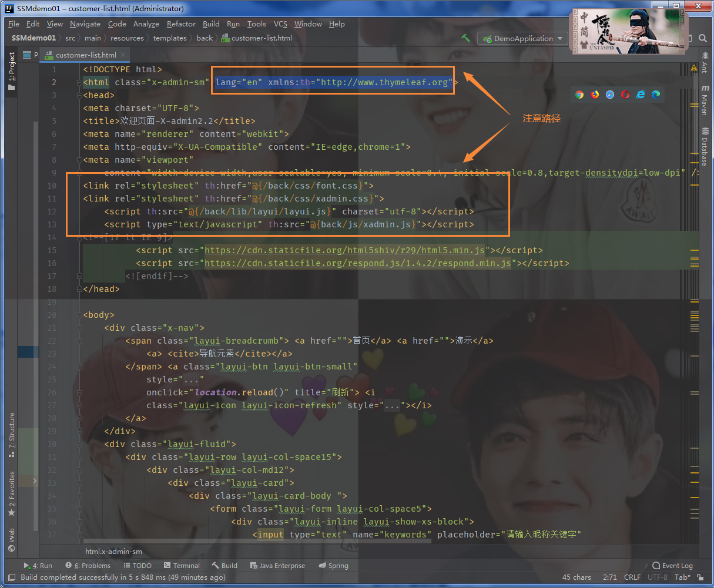The image size is (714, 588).
Task: Open Search Everywhere magnifier icon
Action: [x=703, y=38]
